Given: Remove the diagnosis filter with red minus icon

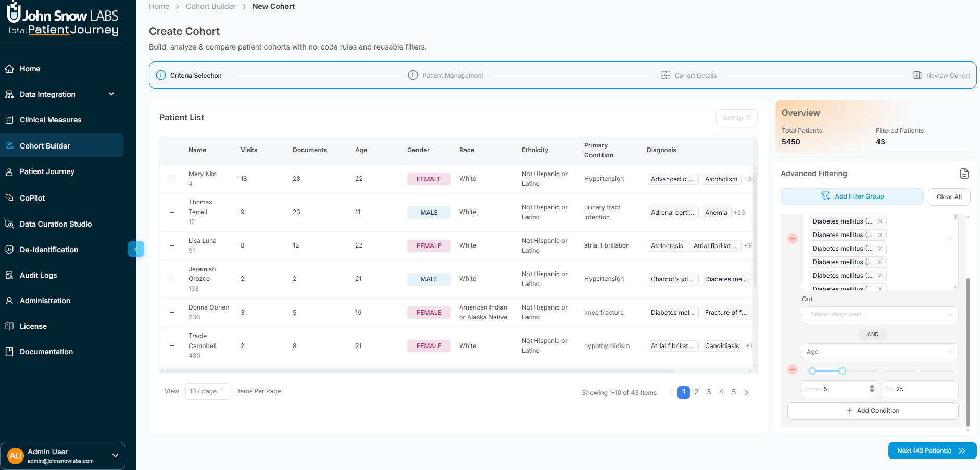Looking at the screenshot, I should (x=793, y=239).
